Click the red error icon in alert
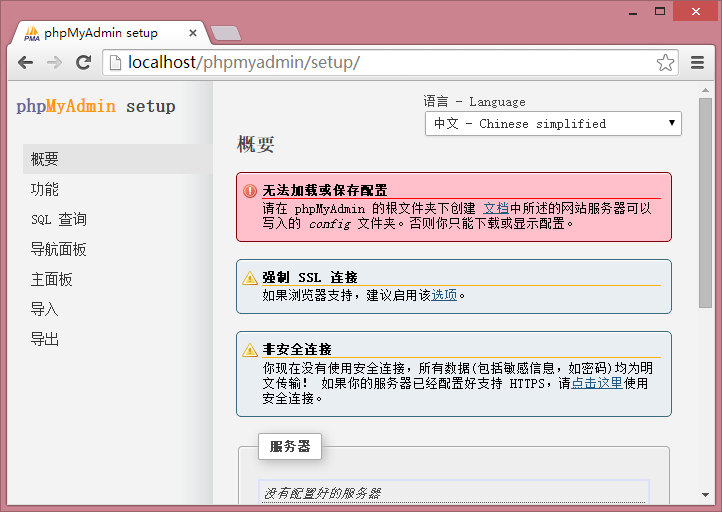This screenshot has height=512, width=722. tap(250, 191)
